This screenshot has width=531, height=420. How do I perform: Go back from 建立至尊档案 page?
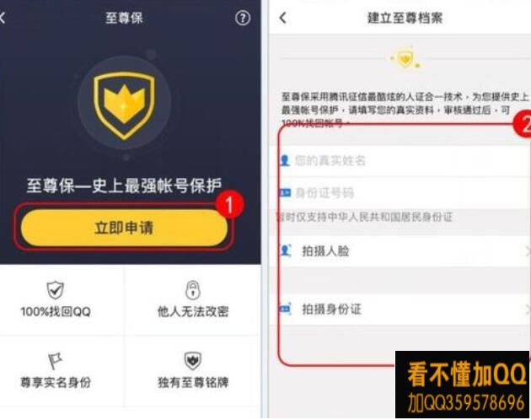(283, 18)
